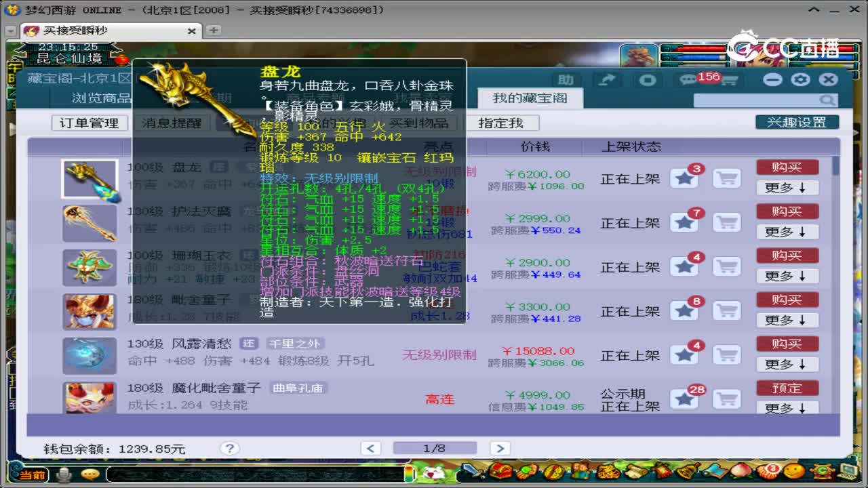Screen dimensions: 868x488
Task: Click the star icon with 28 badge
Action: 684,399
